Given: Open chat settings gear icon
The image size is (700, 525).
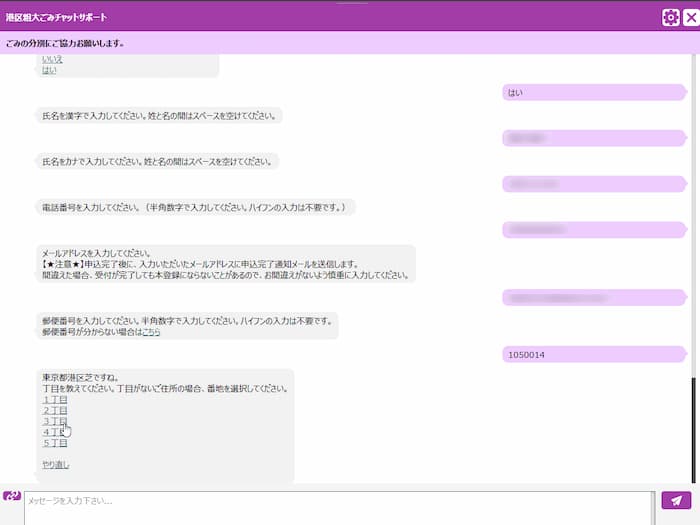Looking at the screenshot, I should 671,17.
